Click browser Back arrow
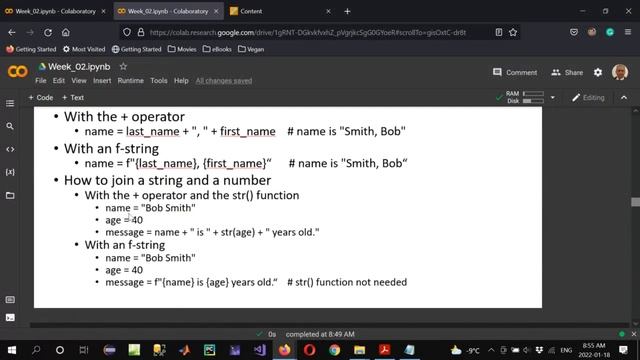Screen dimensions: 640x360 (x=12, y=32)
